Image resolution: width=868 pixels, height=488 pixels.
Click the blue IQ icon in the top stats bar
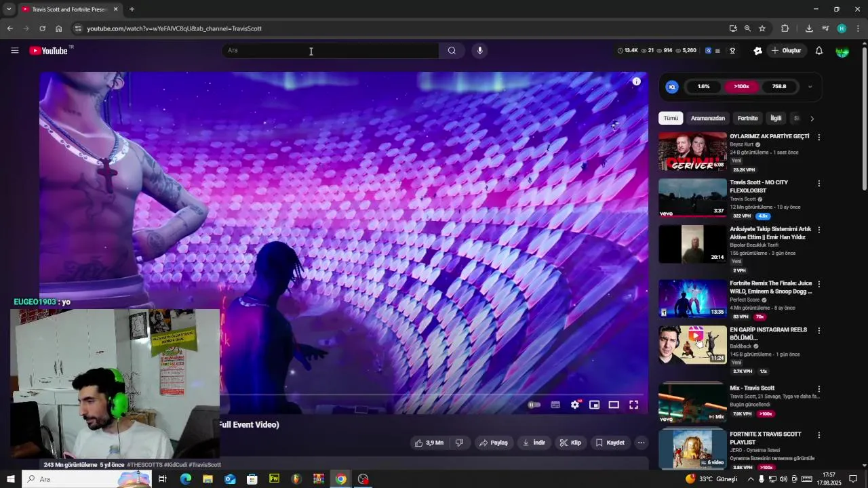point(708,51)
